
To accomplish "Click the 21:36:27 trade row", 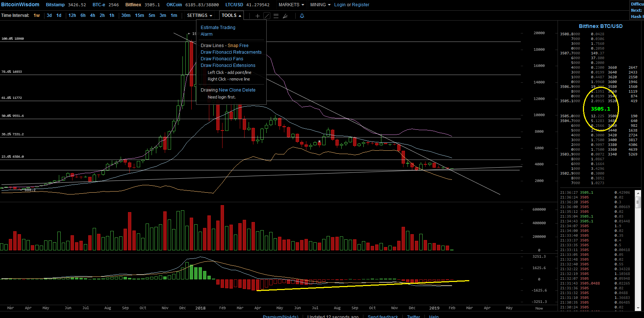I will [x=595, y=193].
